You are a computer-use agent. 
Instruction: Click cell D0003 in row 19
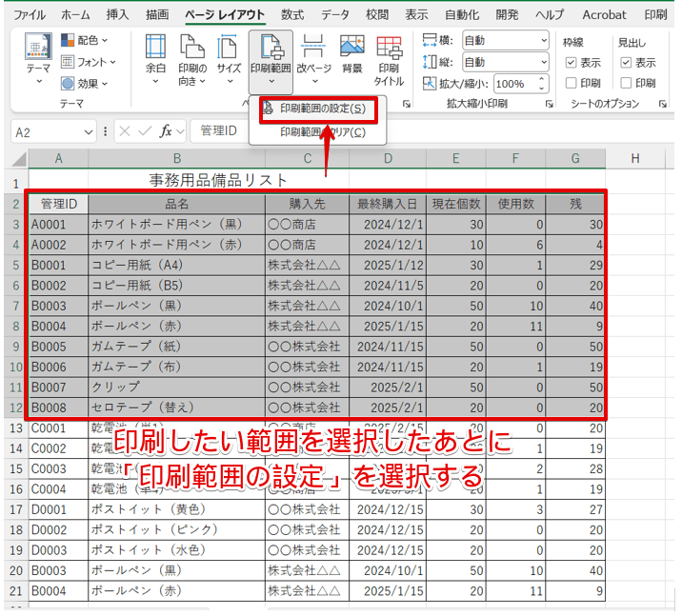58,550
